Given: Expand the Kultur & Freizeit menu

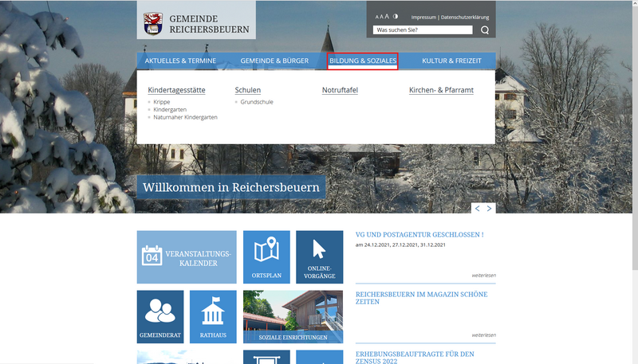Looking at the screenshot, I should (x=452, y=61).
